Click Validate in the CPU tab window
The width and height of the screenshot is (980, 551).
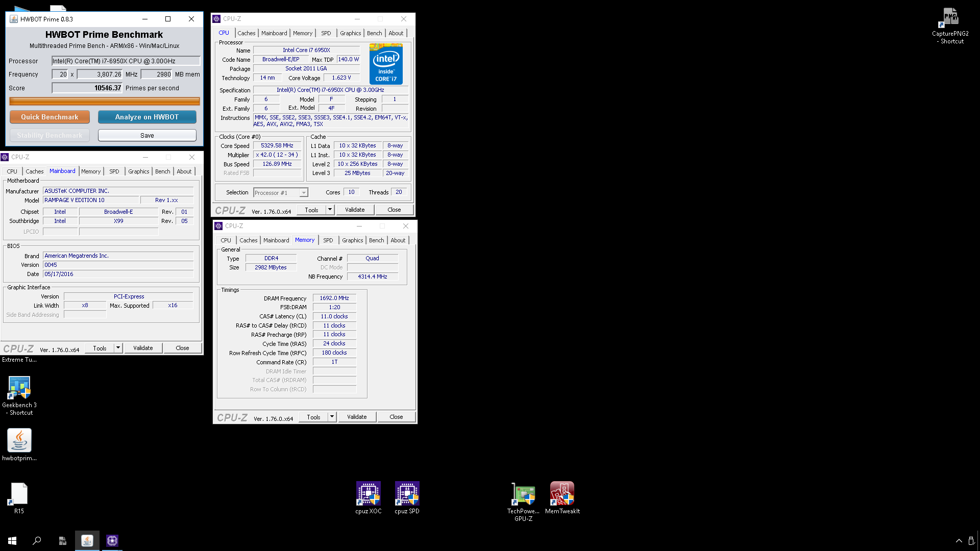pos(355,210)
